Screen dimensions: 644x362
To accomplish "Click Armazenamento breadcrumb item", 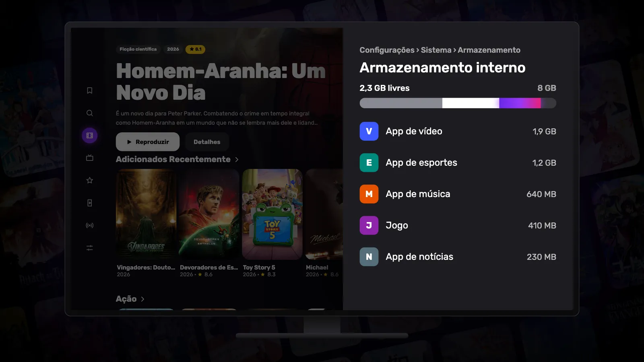I will [489, 50].
